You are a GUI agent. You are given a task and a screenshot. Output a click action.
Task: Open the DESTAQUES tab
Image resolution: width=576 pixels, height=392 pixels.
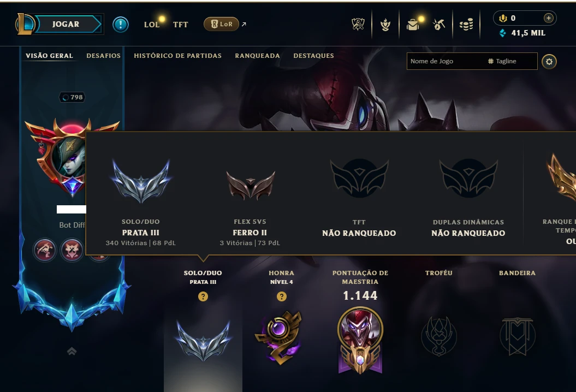pos(314,56)
